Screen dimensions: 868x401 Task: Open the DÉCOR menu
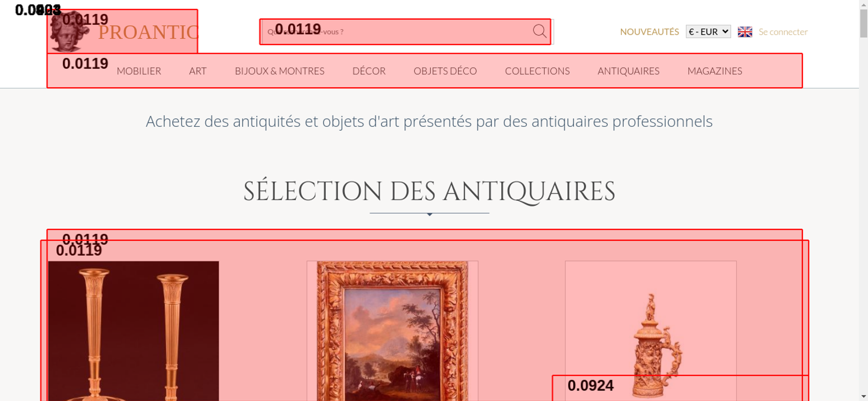pyautogui.click(x=369, y=71)
